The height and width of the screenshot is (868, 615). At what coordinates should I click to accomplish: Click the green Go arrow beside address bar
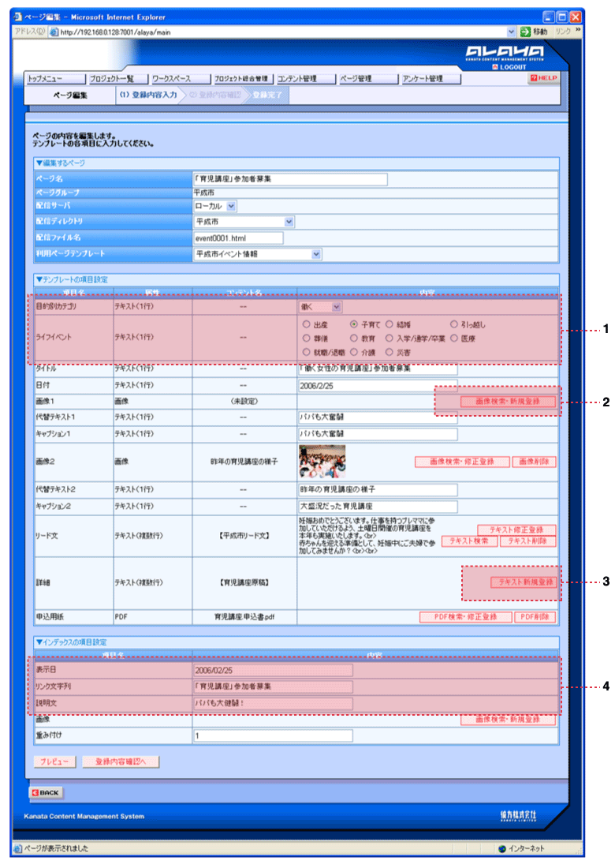point(525,32)
